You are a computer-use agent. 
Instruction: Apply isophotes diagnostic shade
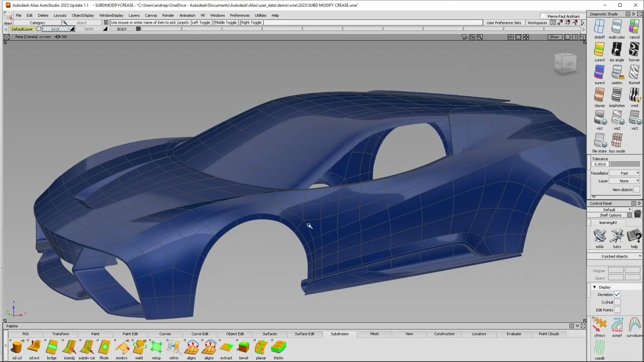pos(617,95)
